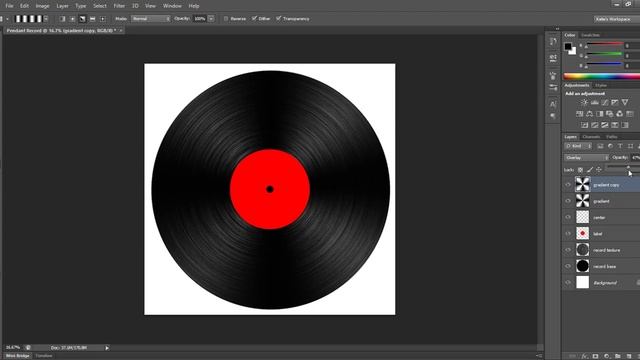Add a Color Balance adjustment
The image size is (640, 360).
(x=589, y=114)
